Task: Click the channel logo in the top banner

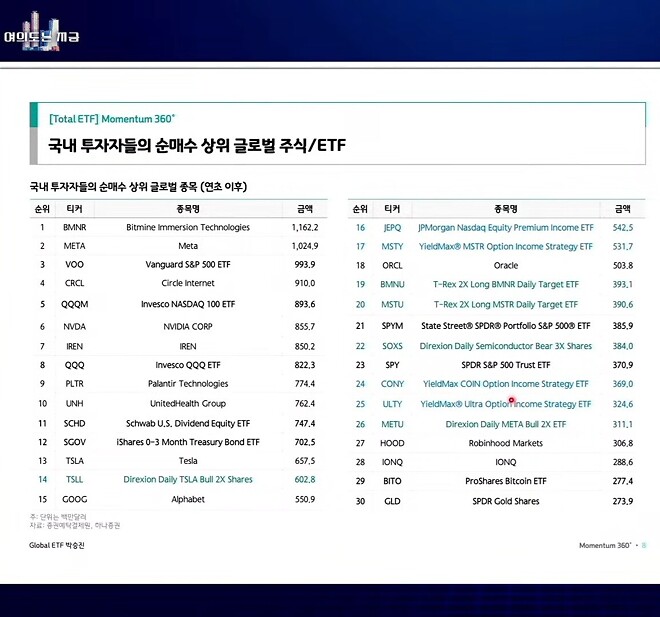Action: pyautogui.click(x=41, y=32)
